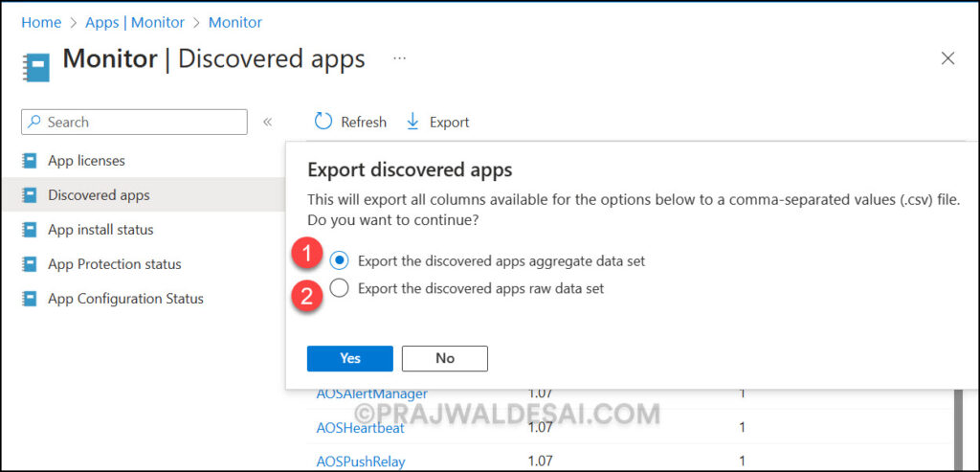Select raw data set export option

point(339,289)
